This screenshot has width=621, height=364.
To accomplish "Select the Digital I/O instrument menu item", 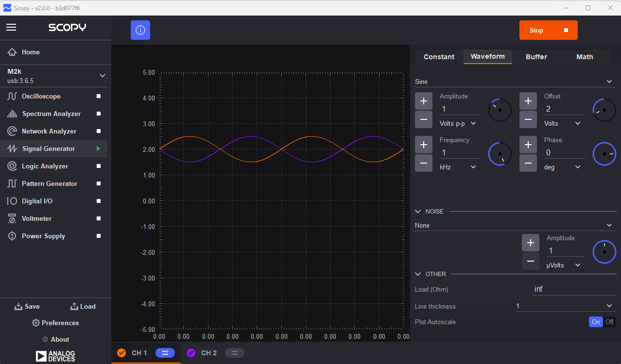I will [53, 201].
